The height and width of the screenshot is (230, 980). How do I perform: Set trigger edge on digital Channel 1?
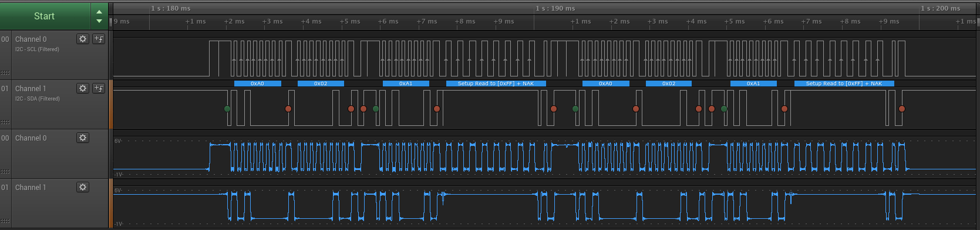pyautogui.click(x=99, y=88)
